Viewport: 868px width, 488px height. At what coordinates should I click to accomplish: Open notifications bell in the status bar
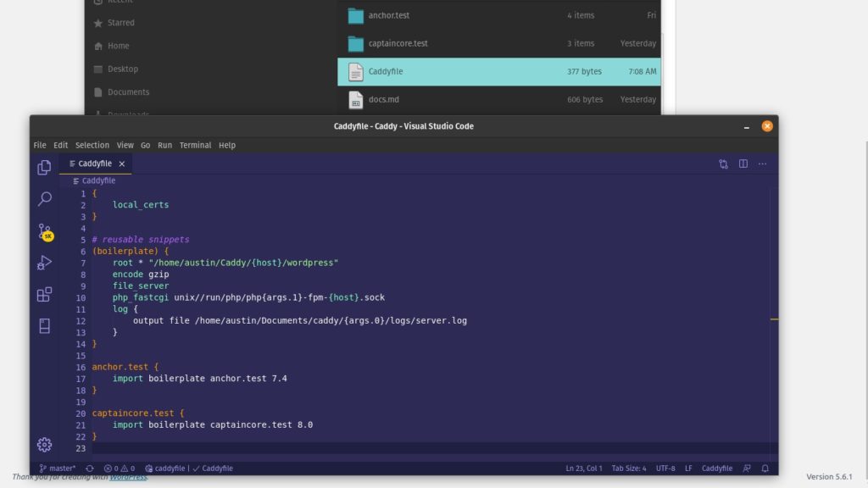tap(765, 468)
